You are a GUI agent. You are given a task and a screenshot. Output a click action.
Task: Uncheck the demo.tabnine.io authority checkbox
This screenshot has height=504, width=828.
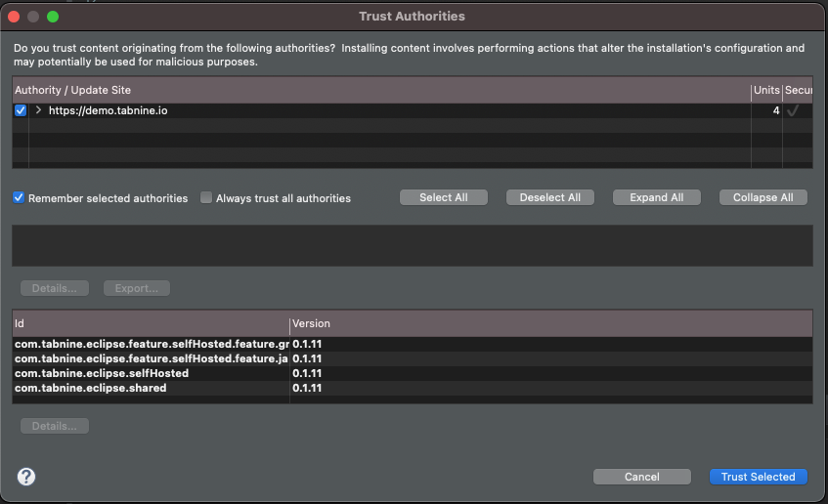[21, 111]
